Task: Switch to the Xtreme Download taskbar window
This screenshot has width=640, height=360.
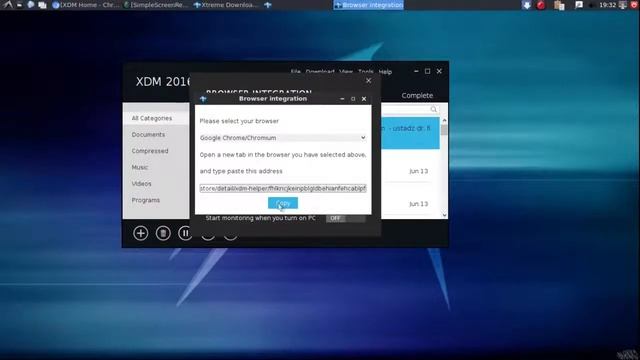Action: (x=226, y=5)
